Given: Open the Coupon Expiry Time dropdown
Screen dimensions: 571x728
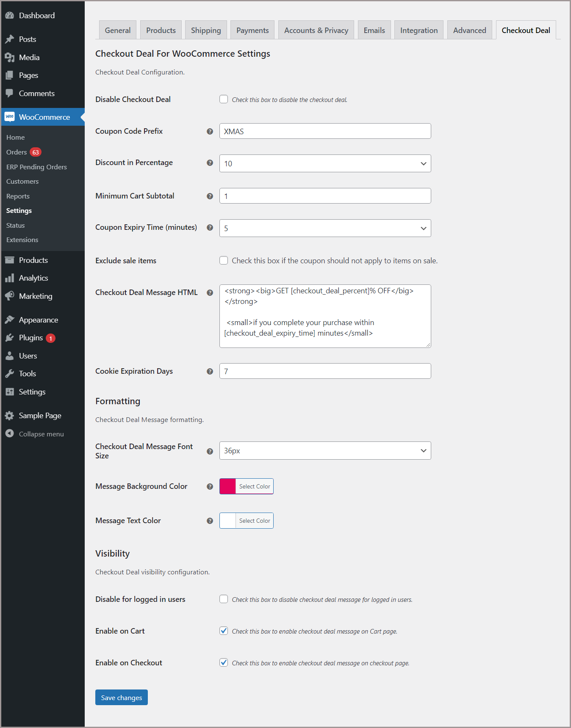Looking at the screenshot, I should coord(325,228).
